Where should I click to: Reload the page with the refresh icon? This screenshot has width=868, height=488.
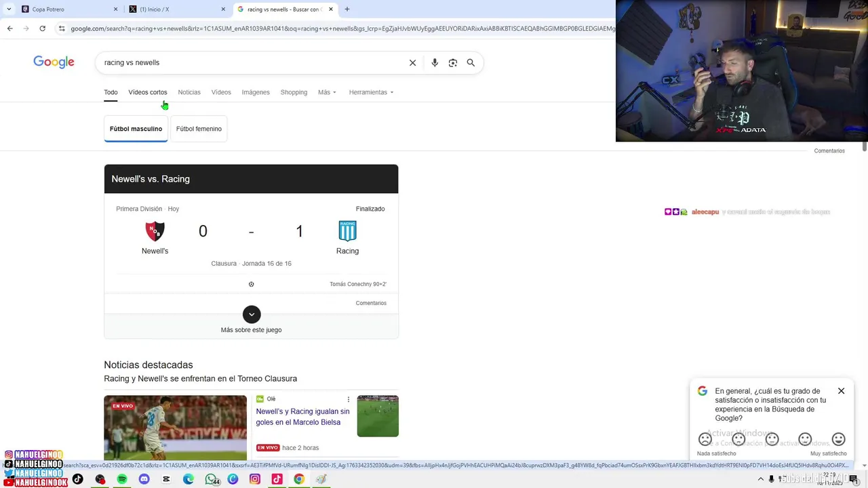(x=42, y=28)
